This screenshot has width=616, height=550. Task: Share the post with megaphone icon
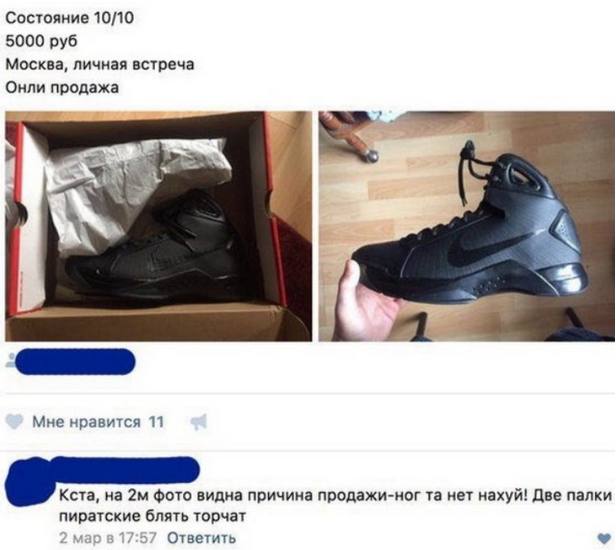click(199, 422)
